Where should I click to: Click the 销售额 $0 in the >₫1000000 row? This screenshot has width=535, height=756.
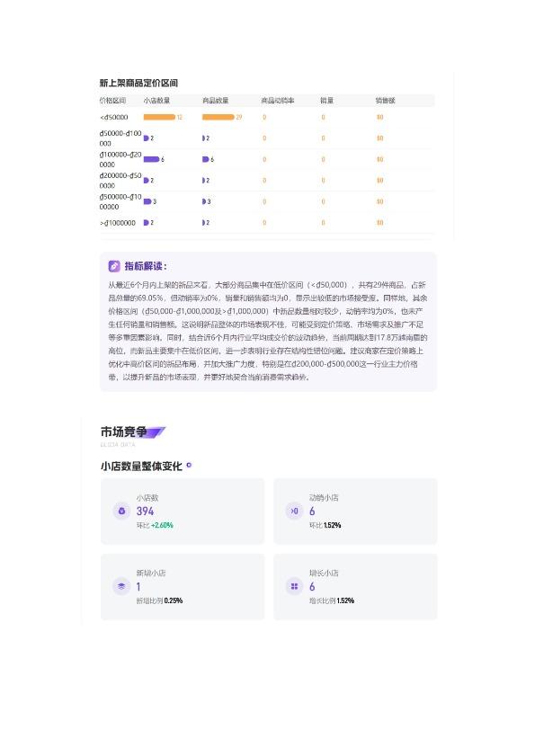click(379, 223)
